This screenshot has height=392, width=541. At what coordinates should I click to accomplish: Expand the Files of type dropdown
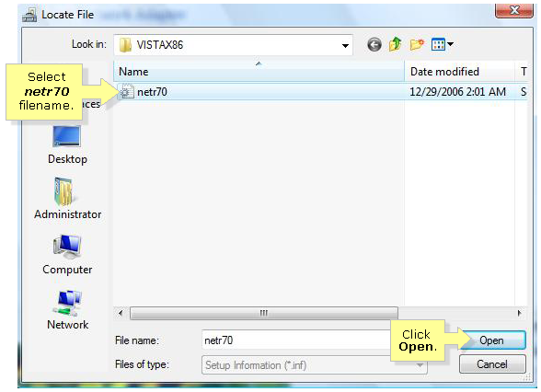(x=420, y=364)
